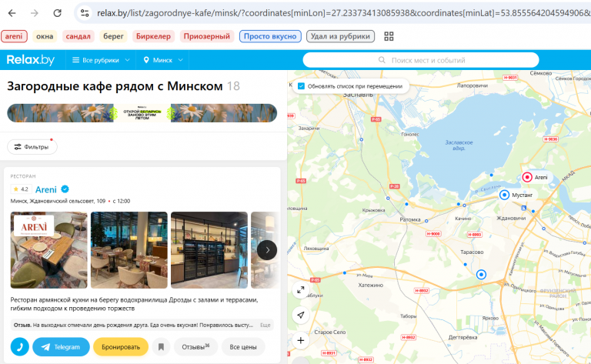Viewport: 591px width, 364px height.
Task: Open site information icon in address bar
Action: [85, 13]
